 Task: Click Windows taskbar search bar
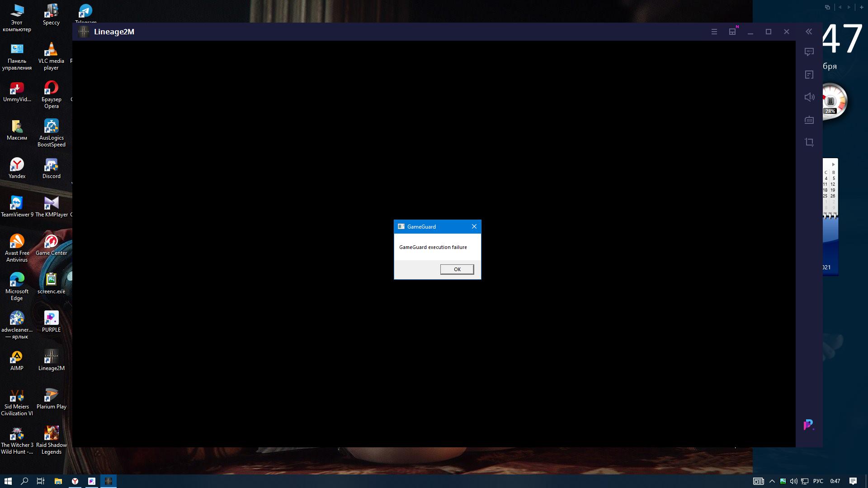tap(24, 481)
